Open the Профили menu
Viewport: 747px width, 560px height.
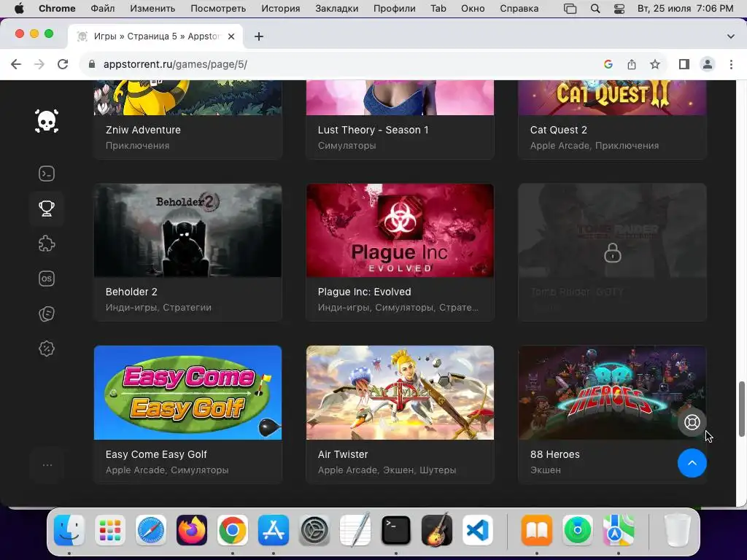[395, 9]
